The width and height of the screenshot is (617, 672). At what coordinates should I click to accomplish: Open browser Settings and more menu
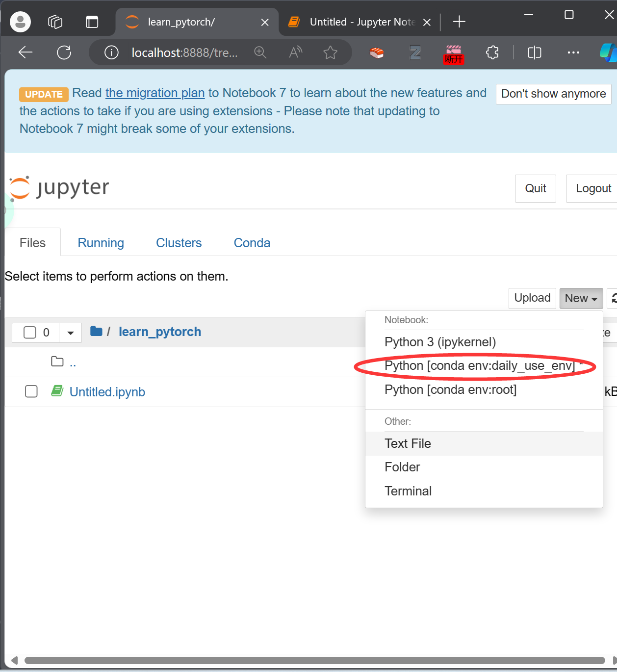(573, 52)
